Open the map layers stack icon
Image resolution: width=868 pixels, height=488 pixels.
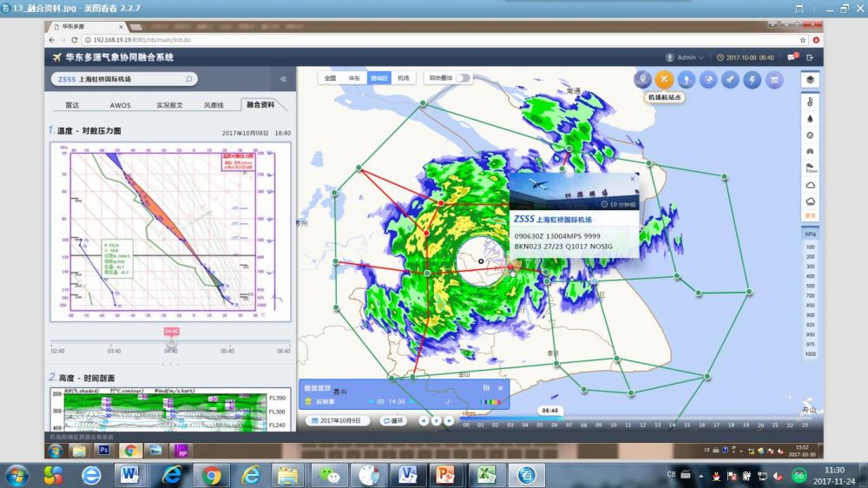click(x=810, y=80)
